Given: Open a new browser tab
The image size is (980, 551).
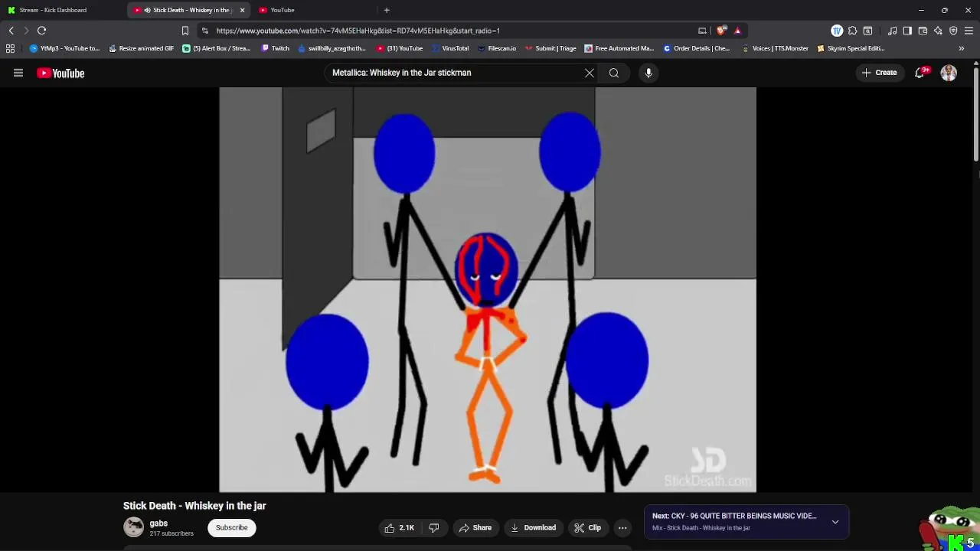Looking at the screenshot, I should (387, 10).
